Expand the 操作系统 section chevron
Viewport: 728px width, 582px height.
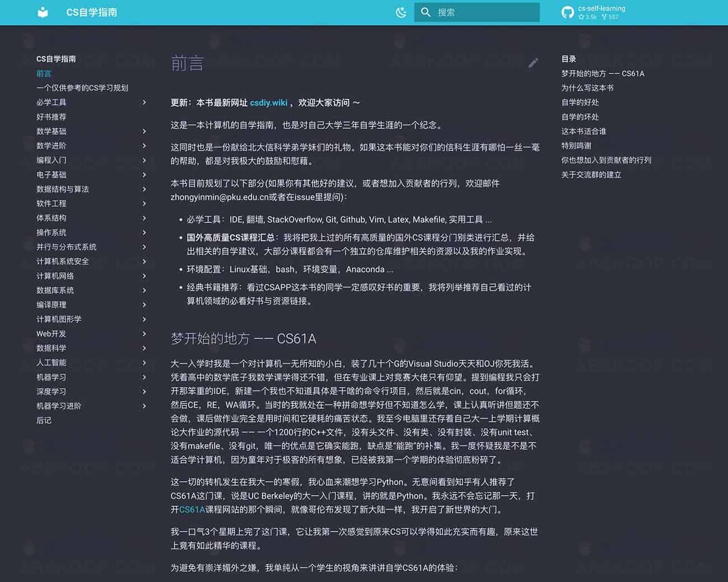tap(144, 232)
